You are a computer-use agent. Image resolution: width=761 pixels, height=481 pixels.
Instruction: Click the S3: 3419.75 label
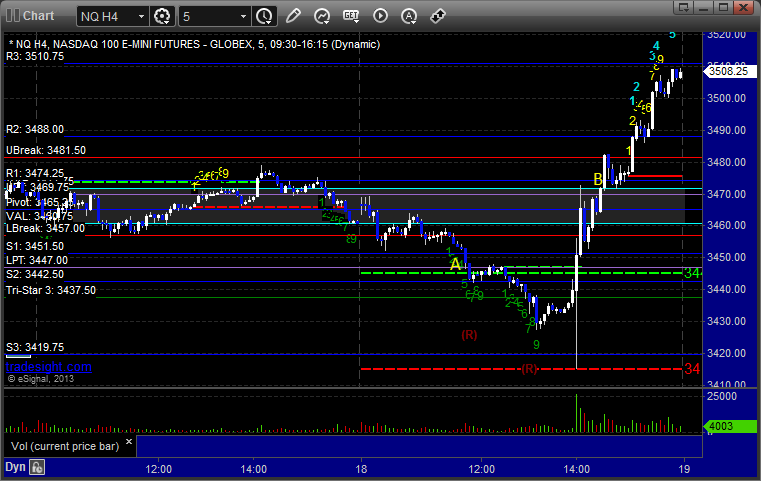35,347
